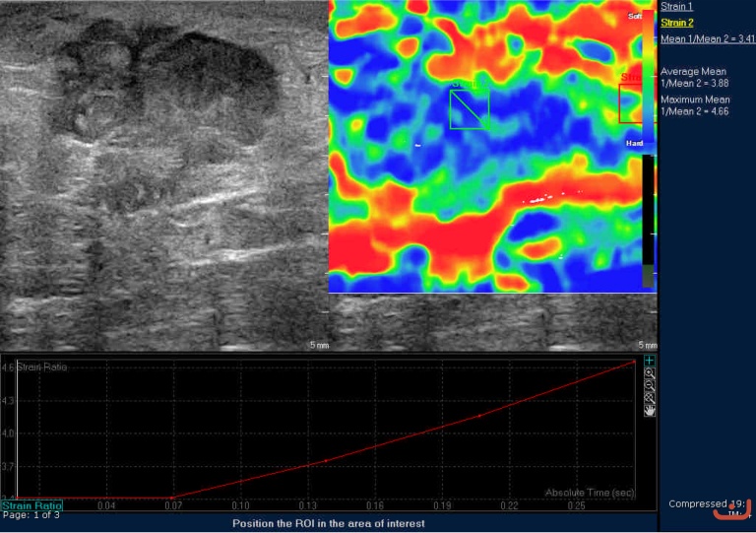Select the Strain 1 measurement
Viewport: 756px width, 533px height.
point(676,7)
